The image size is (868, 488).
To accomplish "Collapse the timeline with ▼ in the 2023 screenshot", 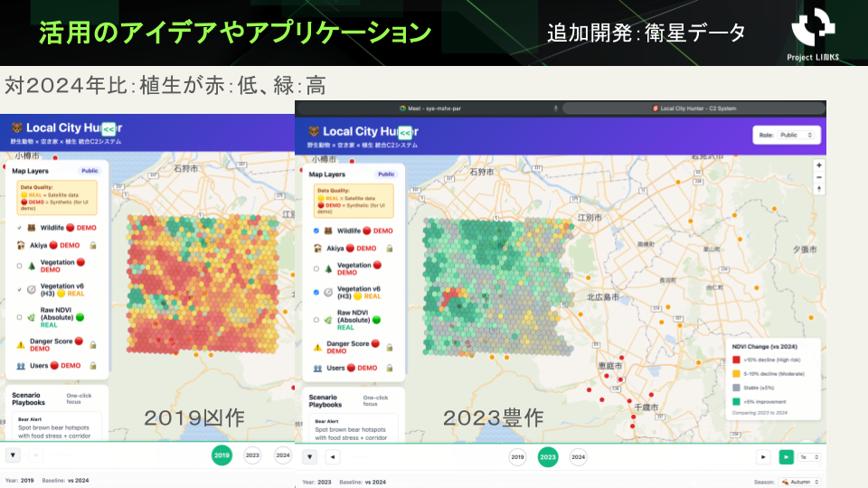I will (x=309, y=457).
